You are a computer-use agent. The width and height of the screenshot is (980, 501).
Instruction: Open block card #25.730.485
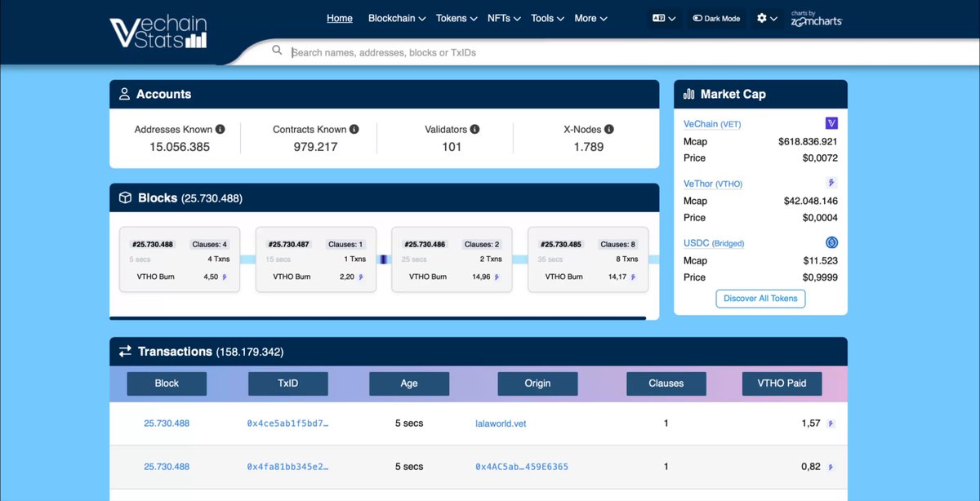coord(588,259)
